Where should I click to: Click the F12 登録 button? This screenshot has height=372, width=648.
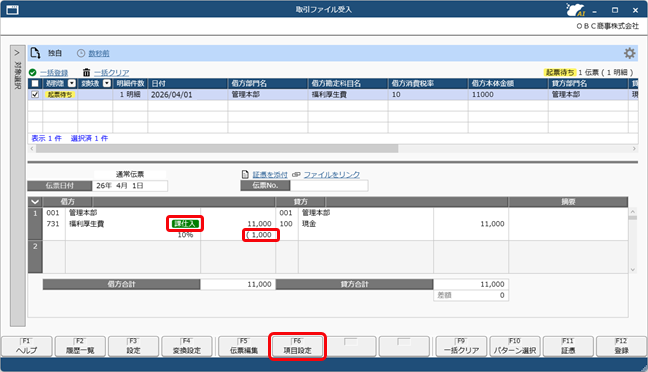(622, 346)
